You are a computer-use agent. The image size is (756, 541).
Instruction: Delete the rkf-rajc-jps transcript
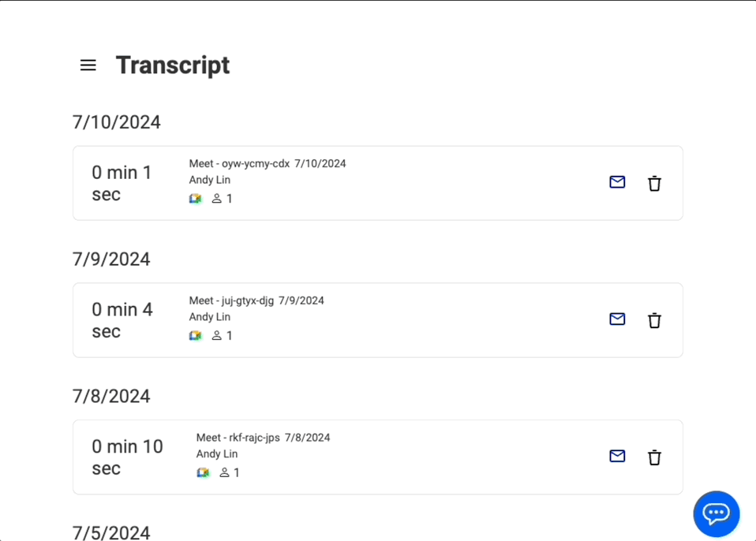(x=654, y=458)
